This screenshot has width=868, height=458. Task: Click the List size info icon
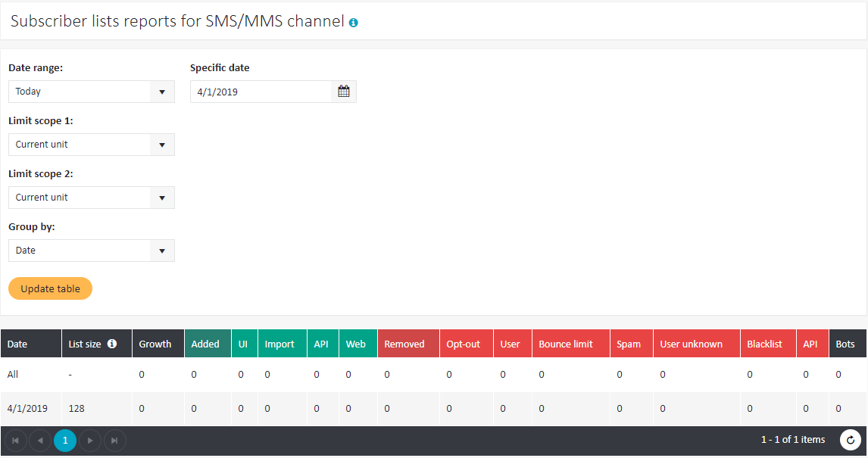tap(112, 344)
